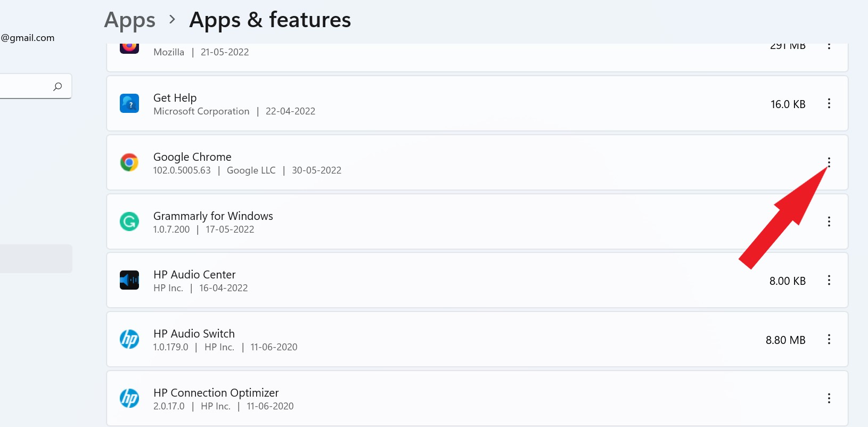Viewport: 868px width, 427px height.
Task: Select the Grammarly for Windows app name
Action: click(213, 216)
